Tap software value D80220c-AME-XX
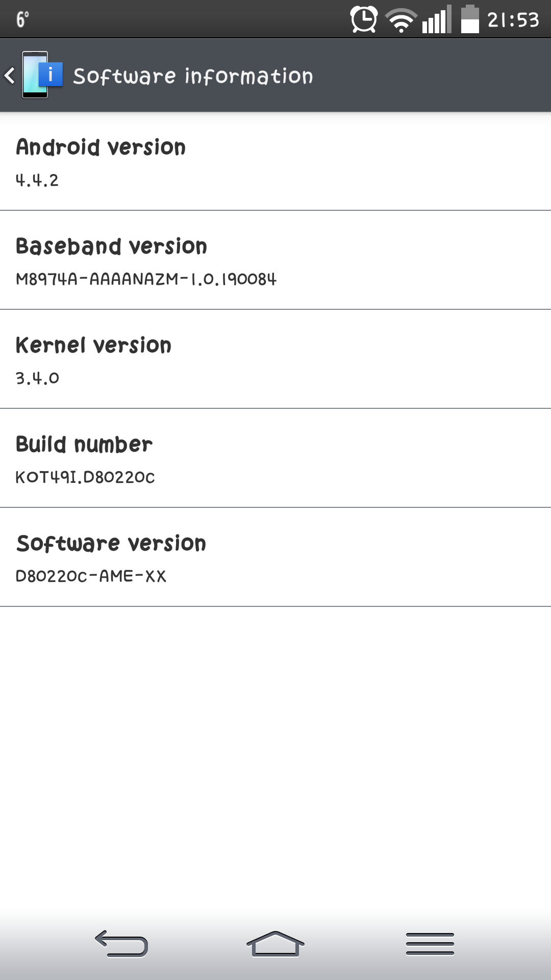551x980 pixels. 91,576
